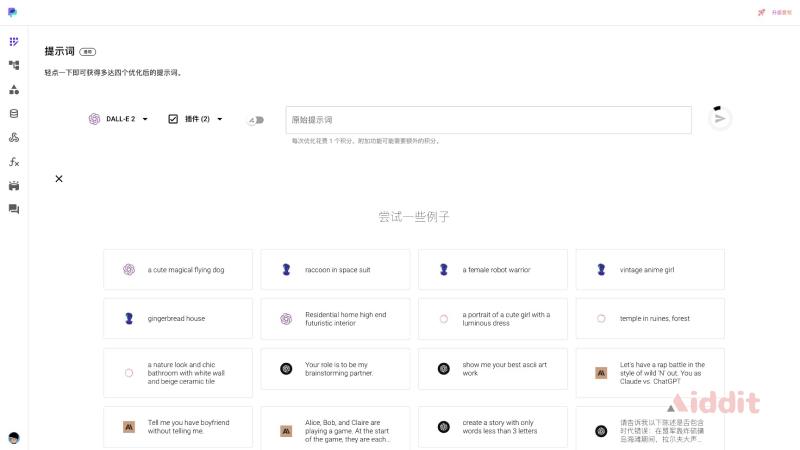Open the shapes category sidebar icon
The image size is (800, 450).
14,89
